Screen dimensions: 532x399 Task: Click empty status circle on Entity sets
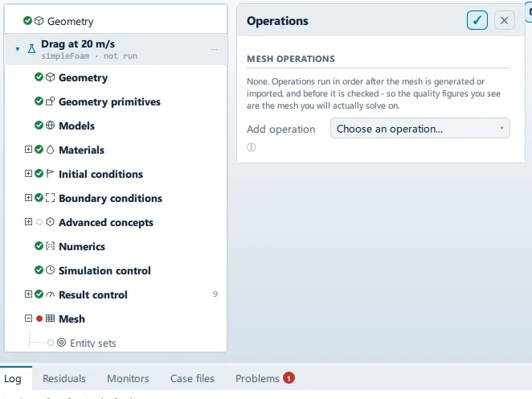[x=51, y=343]
